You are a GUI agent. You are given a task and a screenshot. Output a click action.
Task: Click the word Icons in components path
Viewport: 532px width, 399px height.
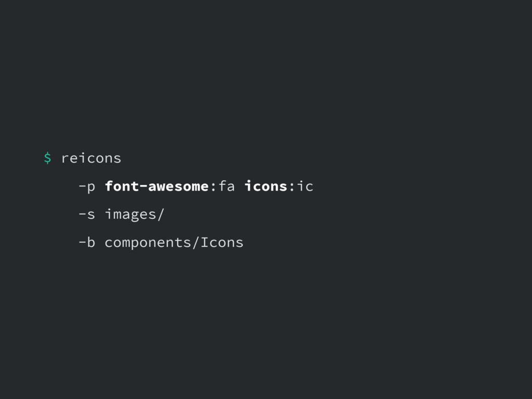[222, 242]
